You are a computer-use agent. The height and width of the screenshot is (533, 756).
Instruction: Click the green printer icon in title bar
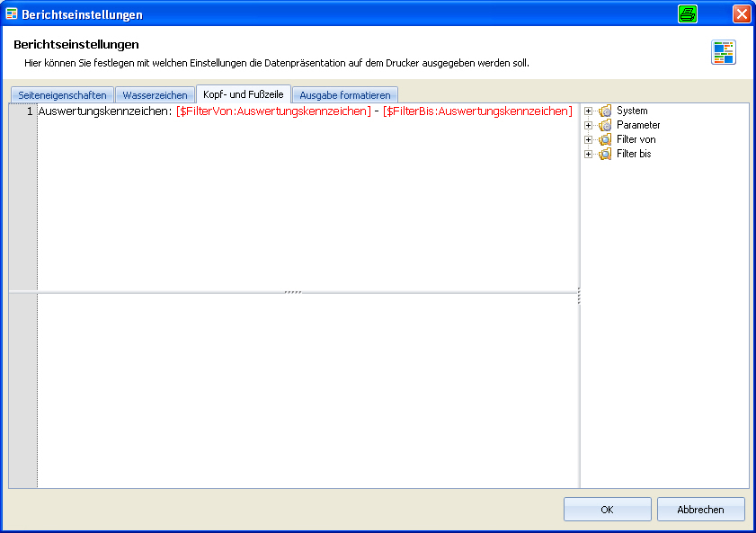click(687, 14)
